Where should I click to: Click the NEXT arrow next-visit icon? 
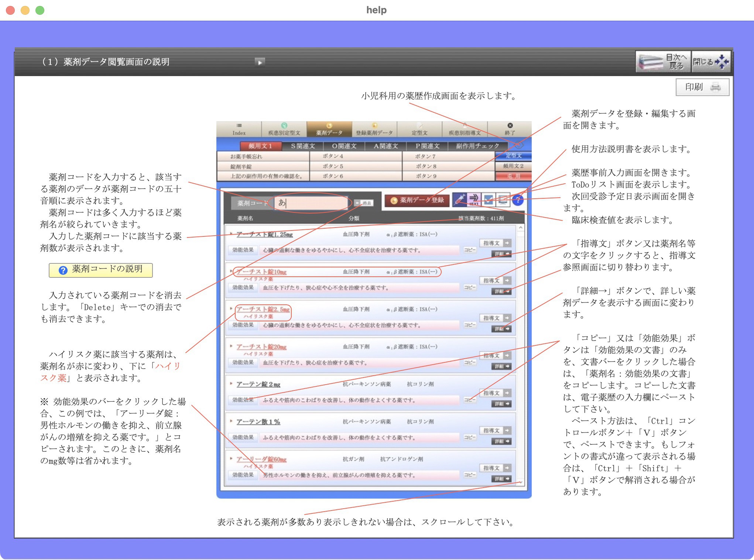[474, 200]
